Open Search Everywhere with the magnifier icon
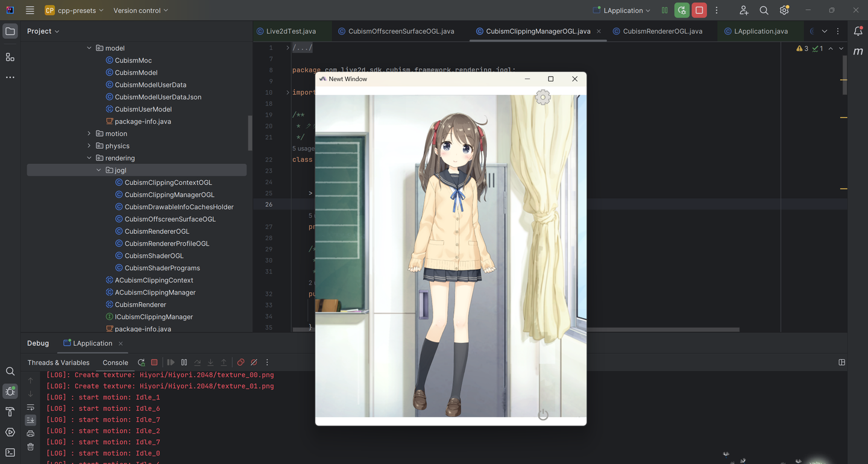 pyautogui.click(x=763, y=10)
